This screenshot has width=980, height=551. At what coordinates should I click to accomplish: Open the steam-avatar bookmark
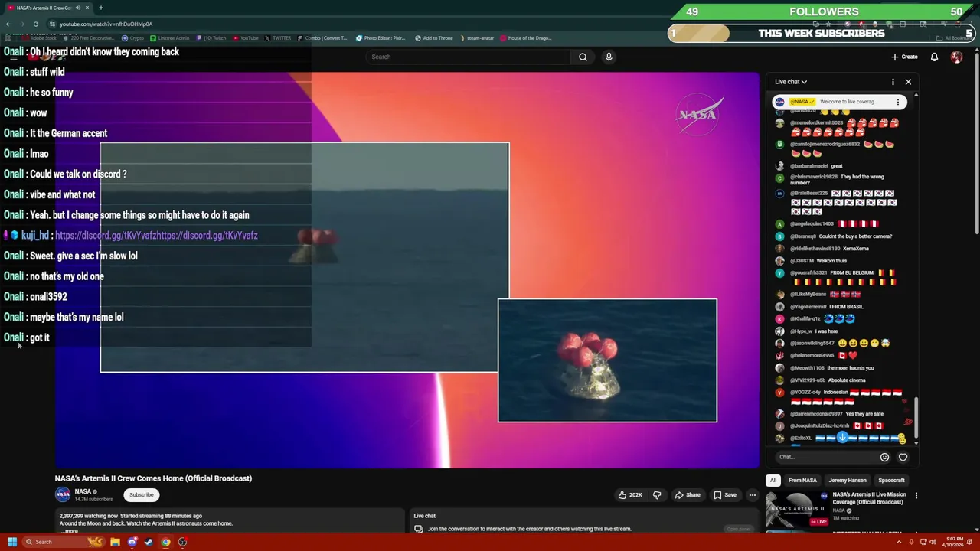click(x=476, y=38)
